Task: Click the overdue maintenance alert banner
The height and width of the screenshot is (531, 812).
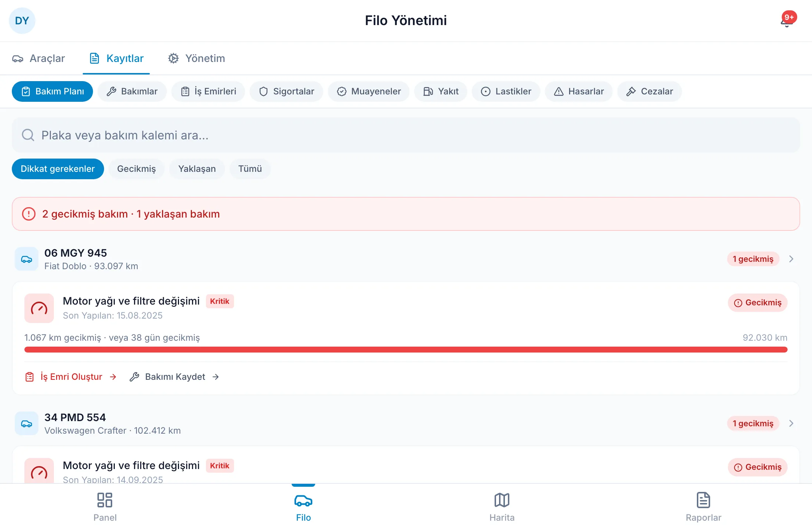Action: pos(406,214)
